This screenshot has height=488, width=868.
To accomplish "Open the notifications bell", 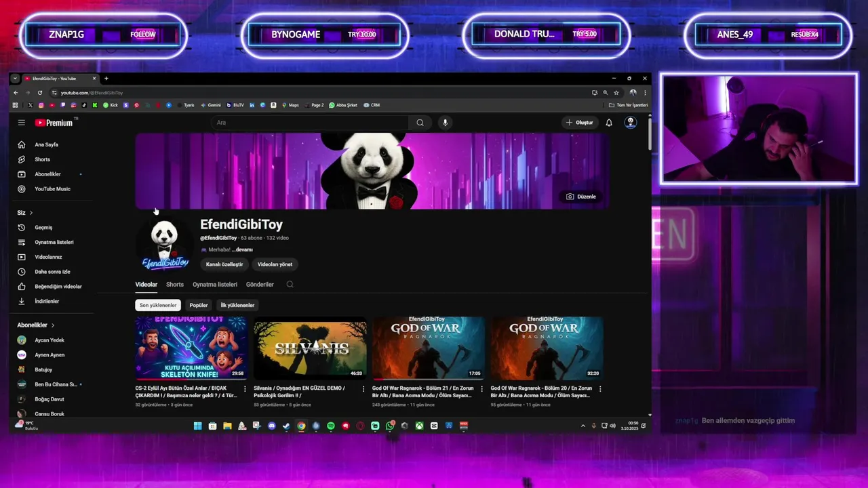I will point(609,123).
